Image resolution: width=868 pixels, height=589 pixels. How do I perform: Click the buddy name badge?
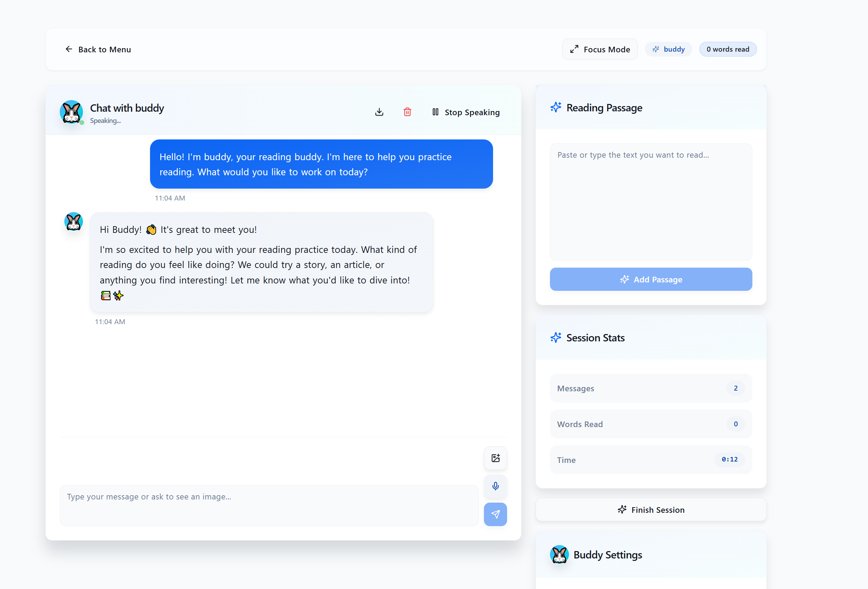click(668, 49)
